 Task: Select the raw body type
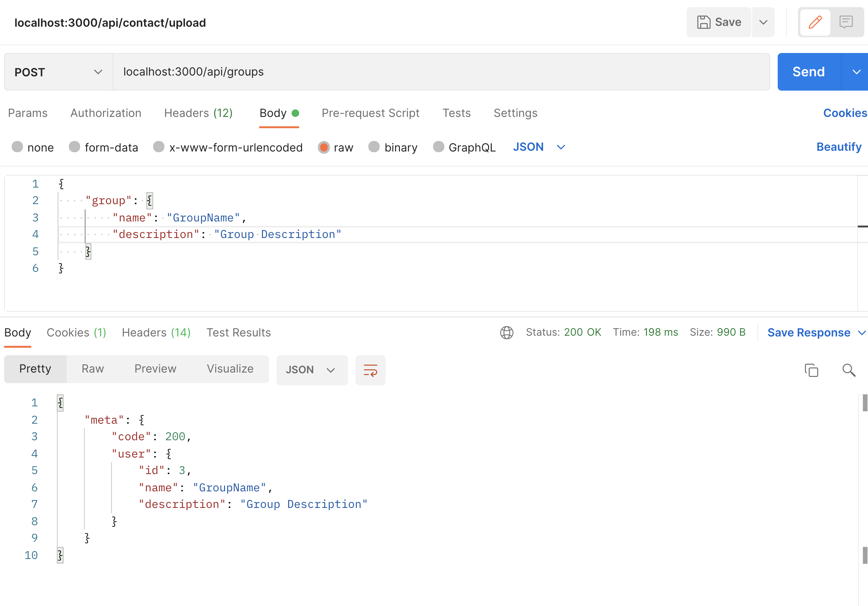coord(324,147)
